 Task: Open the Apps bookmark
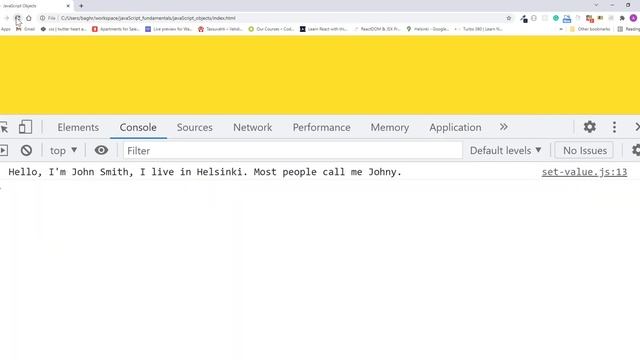(x=6, y=29)
